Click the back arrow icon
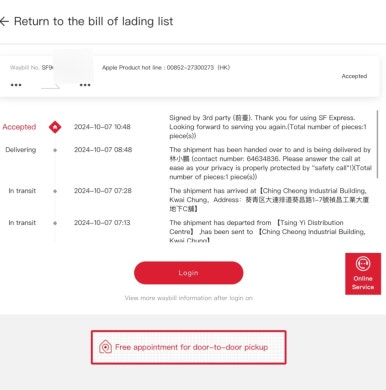The height and width of the screenshot is (390, 386). pyautogui.click(x=4, y=22)
